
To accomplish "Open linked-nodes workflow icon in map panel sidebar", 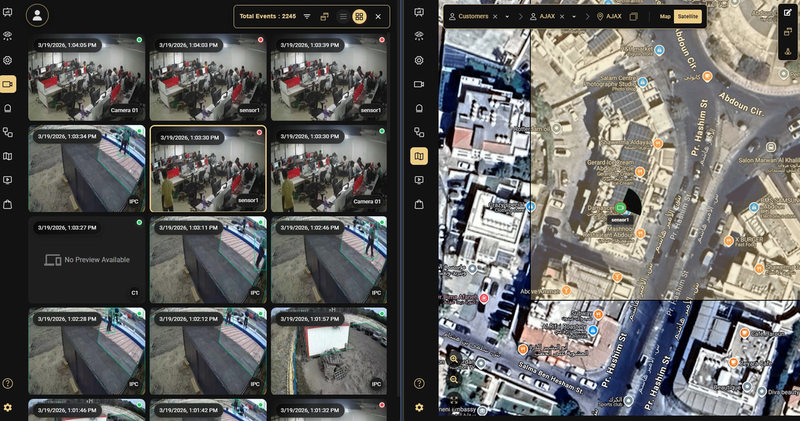I will click(419, 132).
